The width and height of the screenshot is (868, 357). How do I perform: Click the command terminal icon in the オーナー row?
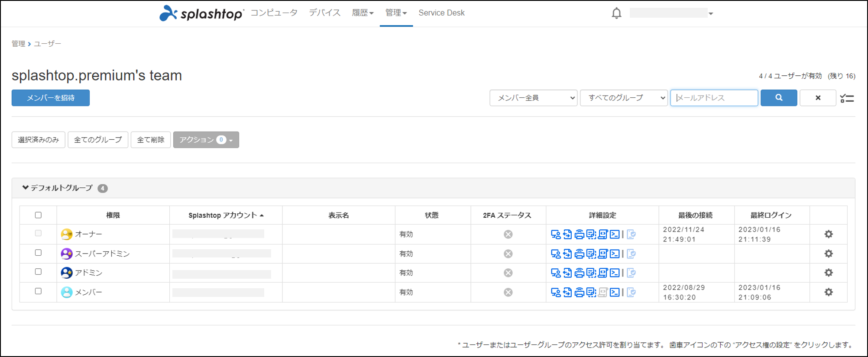coord(615,235)
